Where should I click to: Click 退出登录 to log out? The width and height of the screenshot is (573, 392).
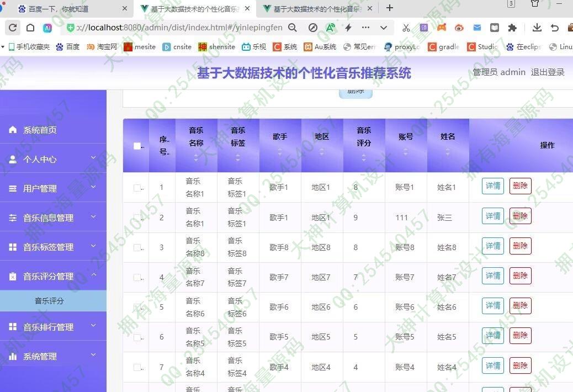point(548,72)
